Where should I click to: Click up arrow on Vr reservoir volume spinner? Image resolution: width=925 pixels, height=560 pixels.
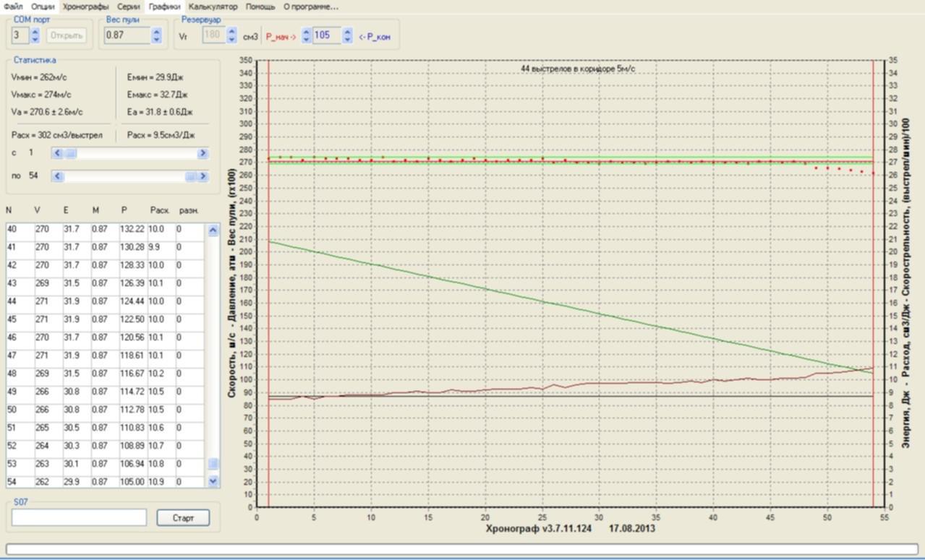(232, 32)
